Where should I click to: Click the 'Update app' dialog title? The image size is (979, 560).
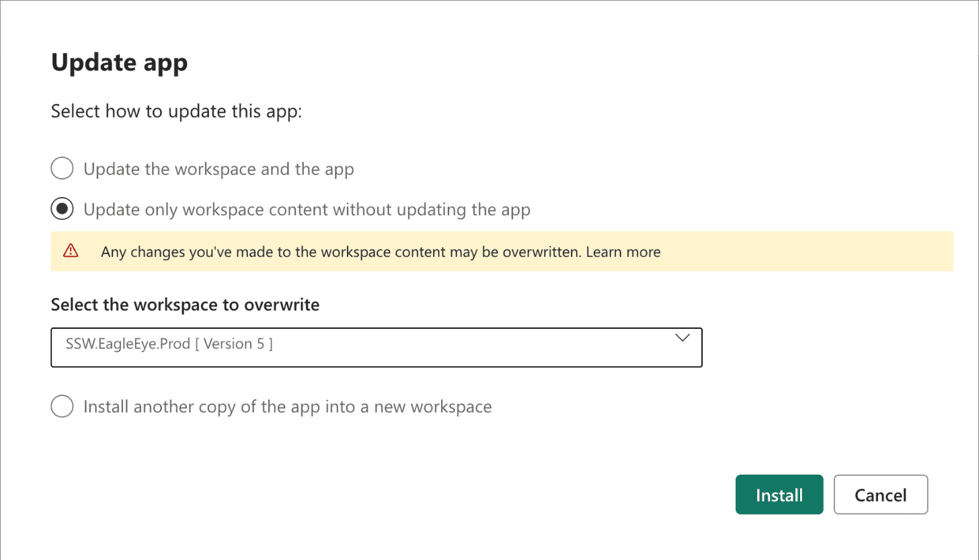(x=119, y=63)
